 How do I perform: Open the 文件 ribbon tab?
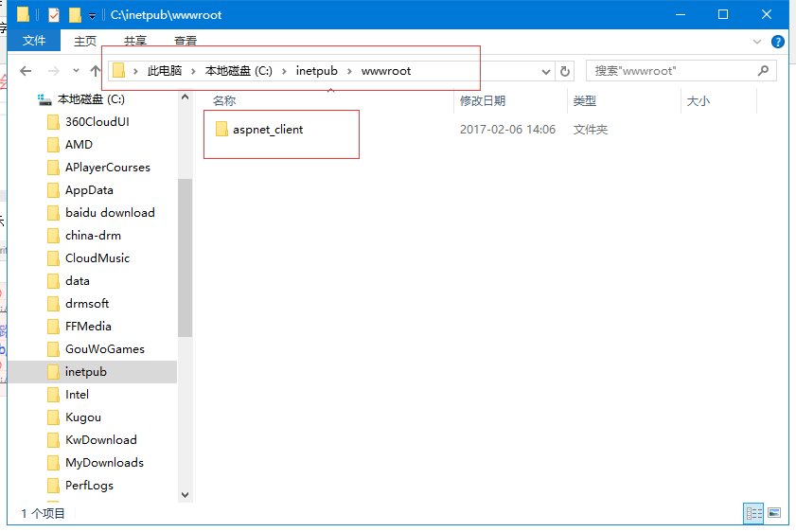tap(34, 40)
